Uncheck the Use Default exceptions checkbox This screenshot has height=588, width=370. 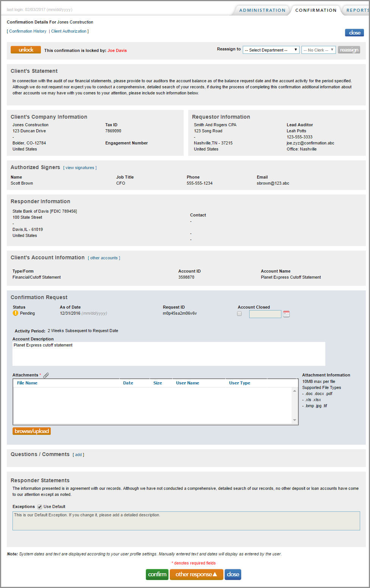click(39, 506)
